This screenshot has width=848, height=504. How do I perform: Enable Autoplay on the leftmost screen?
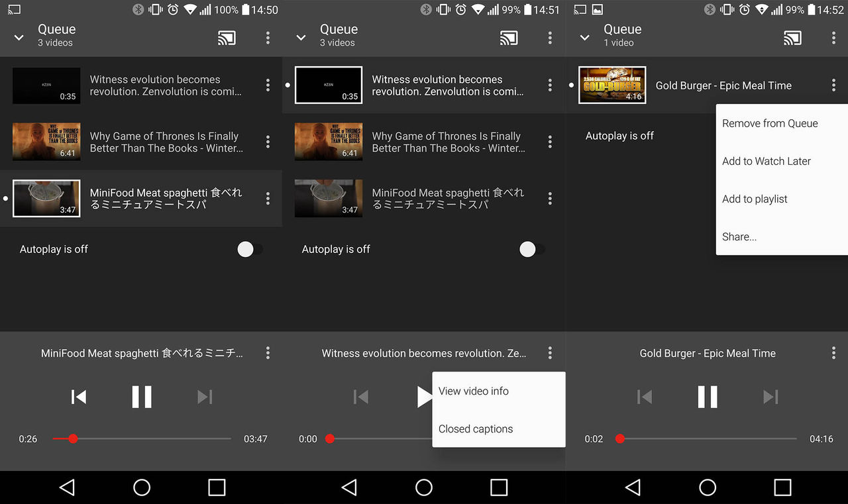246,249
